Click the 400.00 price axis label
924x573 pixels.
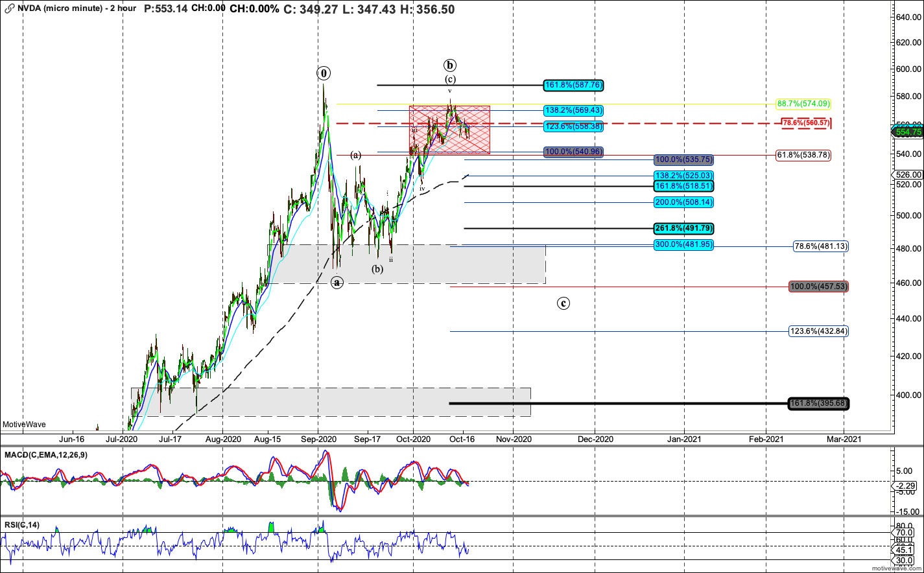910,395
